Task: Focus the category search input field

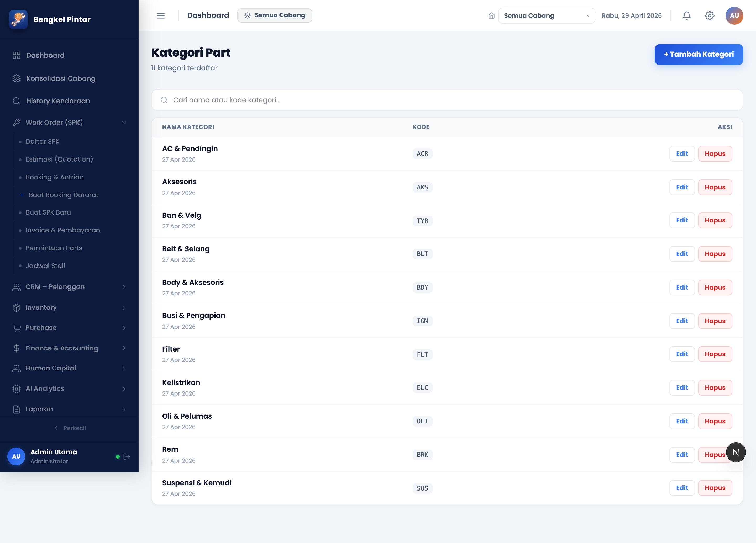Action: click(x=447, y=100)
